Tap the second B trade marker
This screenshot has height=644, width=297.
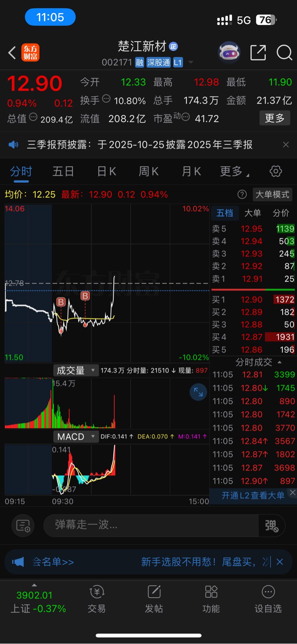click(85, 296)
